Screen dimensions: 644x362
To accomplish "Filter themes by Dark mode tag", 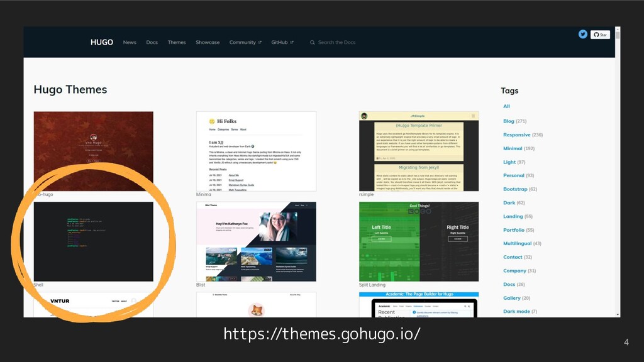I will (x=520, y=312).
